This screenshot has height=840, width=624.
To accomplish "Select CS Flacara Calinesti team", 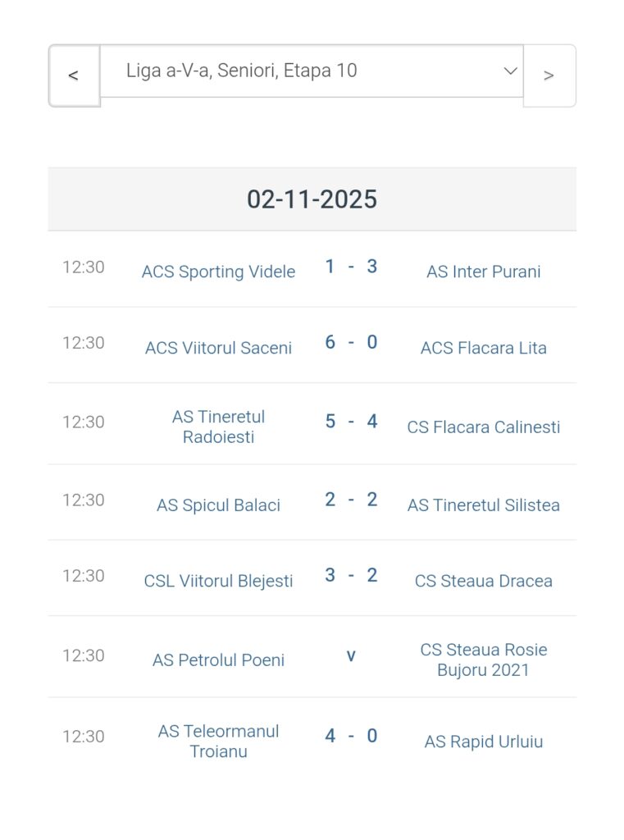I will click(x=483, y=427).
